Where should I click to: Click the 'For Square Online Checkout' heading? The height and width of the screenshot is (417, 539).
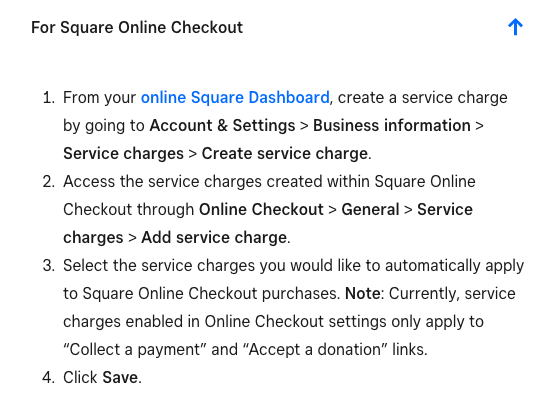pyautogui.click(x=137, y=28)
